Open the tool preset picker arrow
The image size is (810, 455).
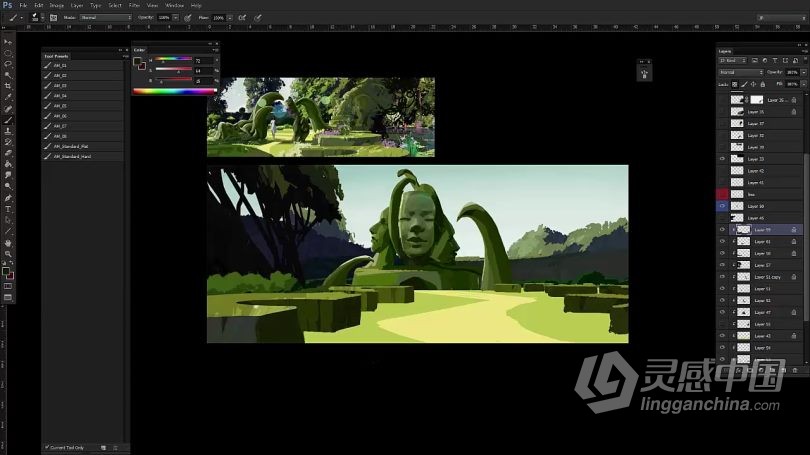point(22,18)
